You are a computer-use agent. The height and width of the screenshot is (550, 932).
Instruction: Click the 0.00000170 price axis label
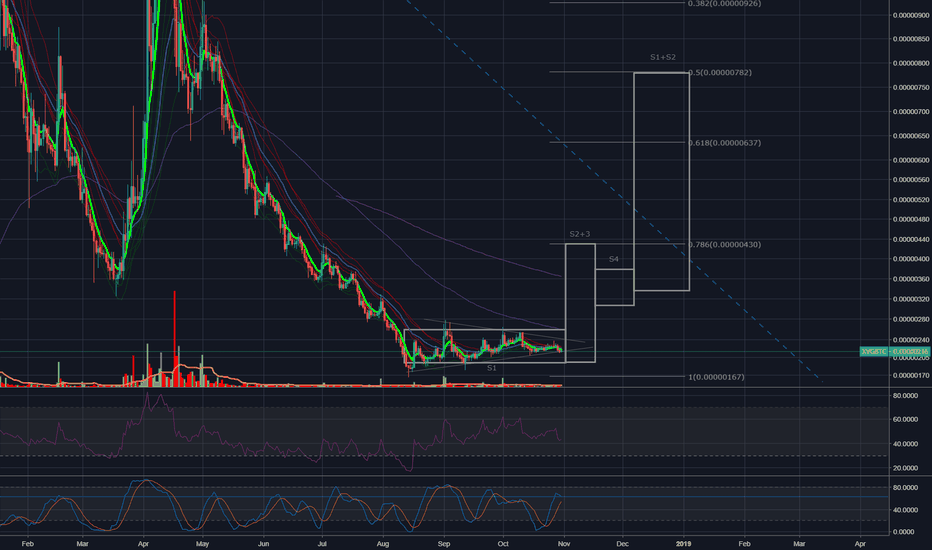(911, 376)
